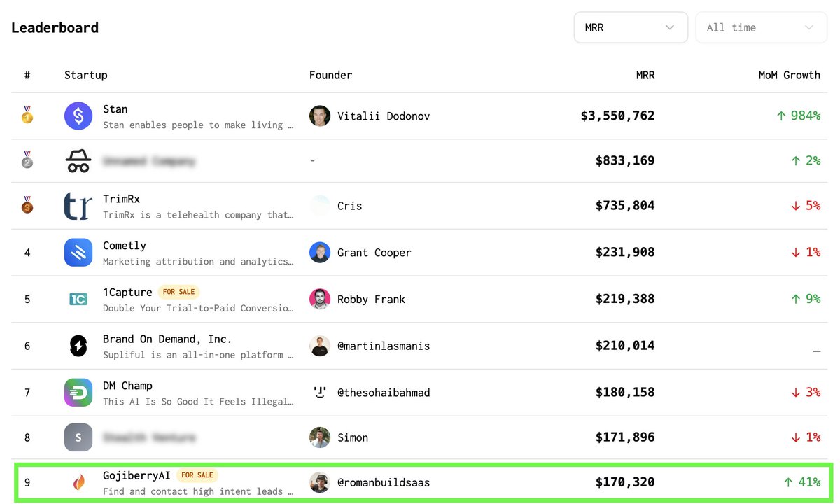
Task: Click the FOR SALE badge on 1Capture
Action: [178, 292]
